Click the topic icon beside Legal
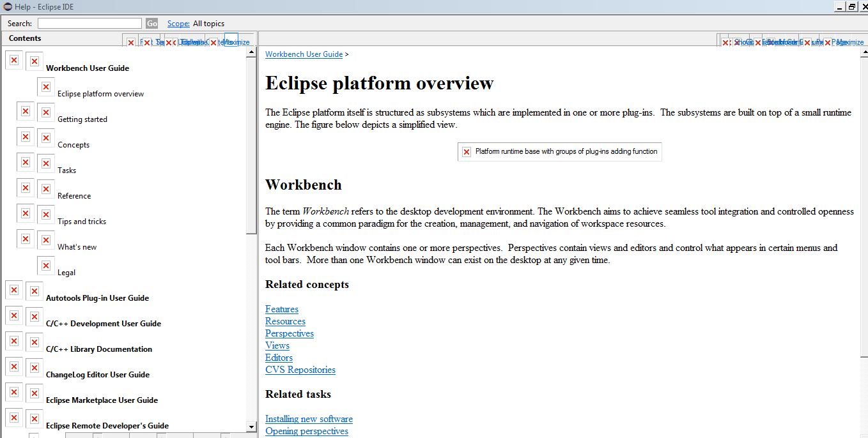Screen dimensions: 868x438 tap(46, 266)
